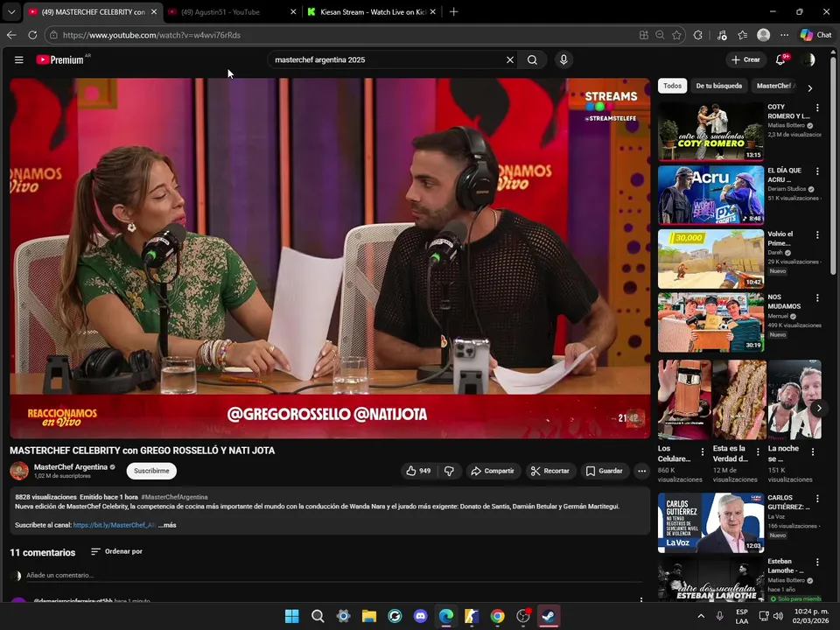Start voice search with microphone
This screenshot has height=630, width=840.
(x=563, y=59)
